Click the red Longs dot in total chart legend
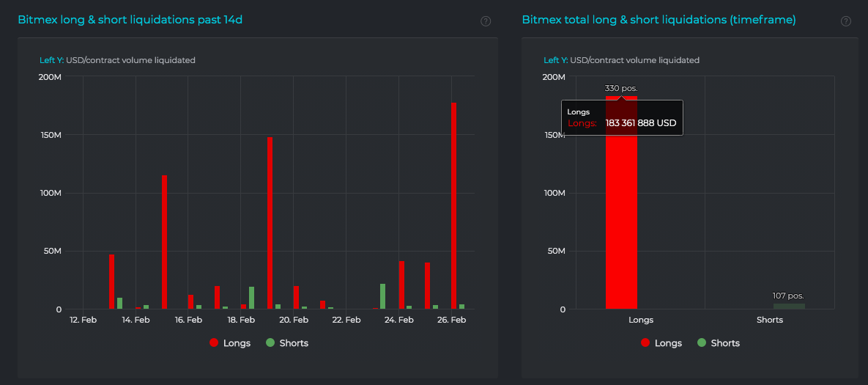 [645, 343]
